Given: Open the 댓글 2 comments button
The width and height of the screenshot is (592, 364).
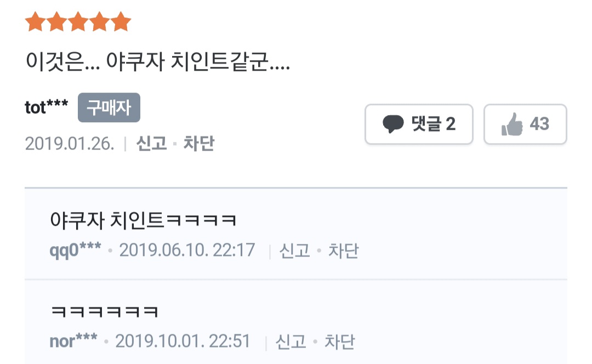Looking at the screenshot, I should click(x=419, y=124).
